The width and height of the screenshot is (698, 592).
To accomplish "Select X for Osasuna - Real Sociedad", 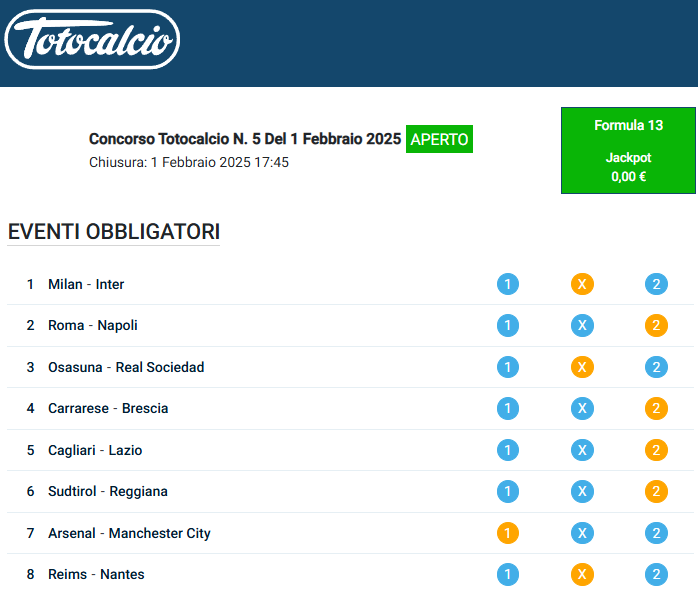I will click(582, 367).
